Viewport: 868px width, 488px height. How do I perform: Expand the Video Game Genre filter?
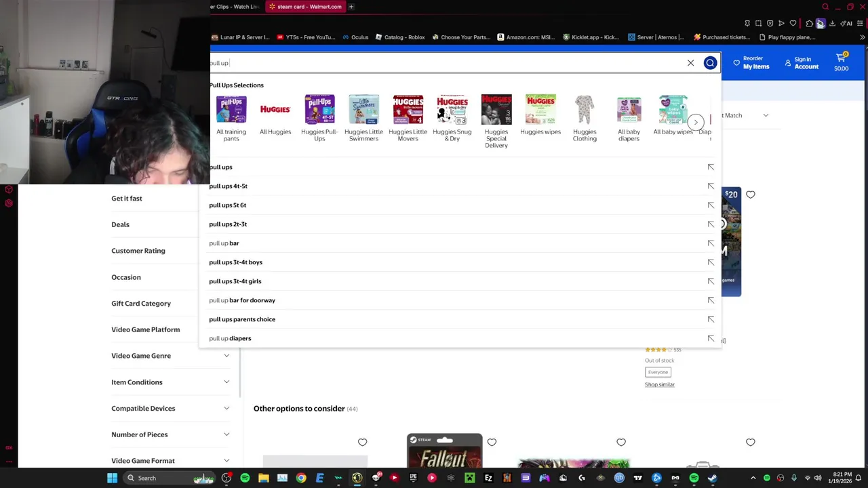[x=170, y=356]
